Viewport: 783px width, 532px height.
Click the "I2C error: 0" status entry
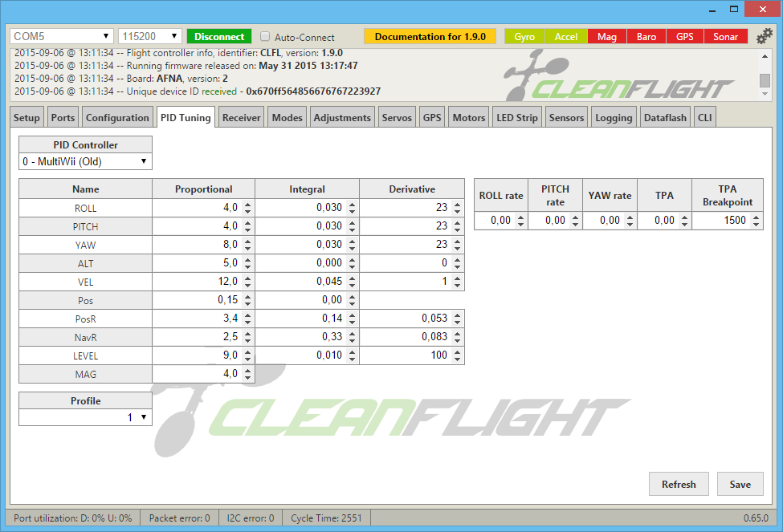click(x=251, y=518)
